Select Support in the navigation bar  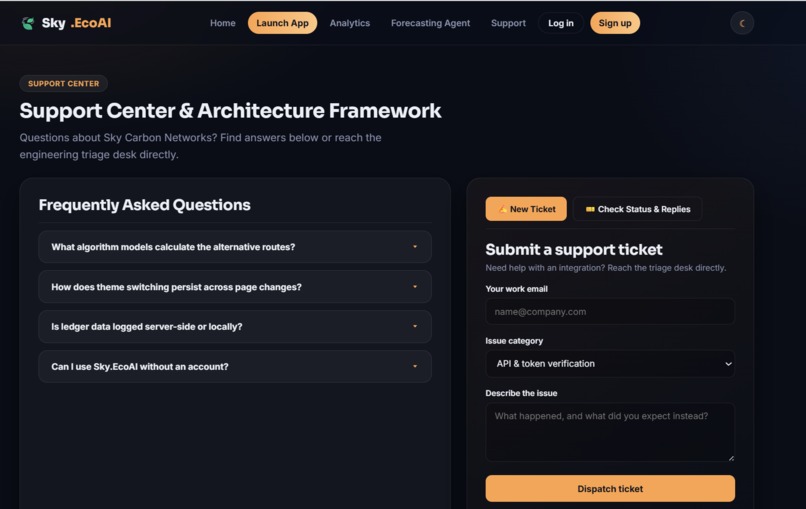[508, 23]
